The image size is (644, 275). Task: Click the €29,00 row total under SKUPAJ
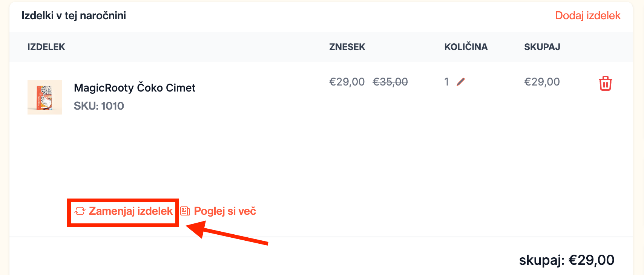click(x=542, y=82)
